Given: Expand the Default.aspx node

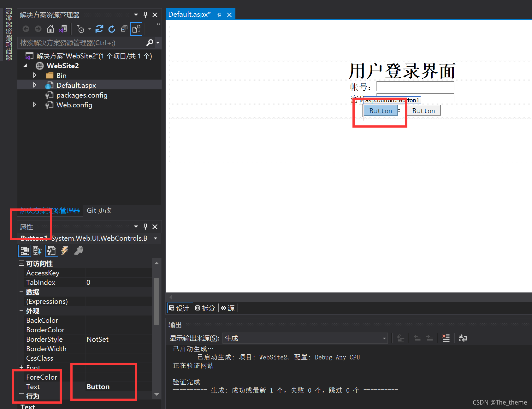Looking at the screenshot, I should pyautogui.click(x=35, y=85).
